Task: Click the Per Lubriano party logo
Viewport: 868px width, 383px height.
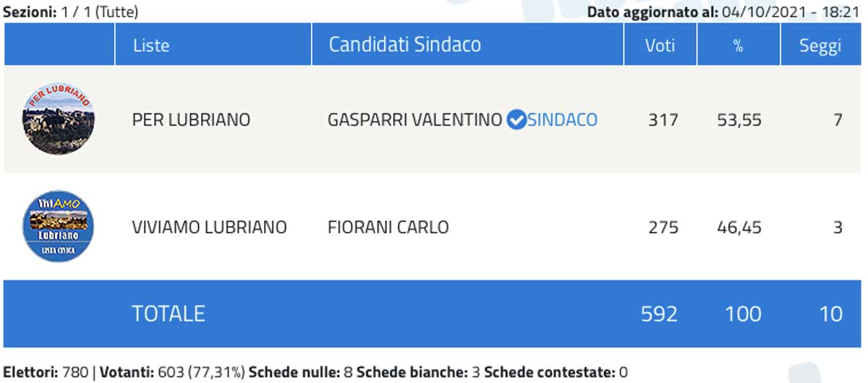Action: pos(59,119)
